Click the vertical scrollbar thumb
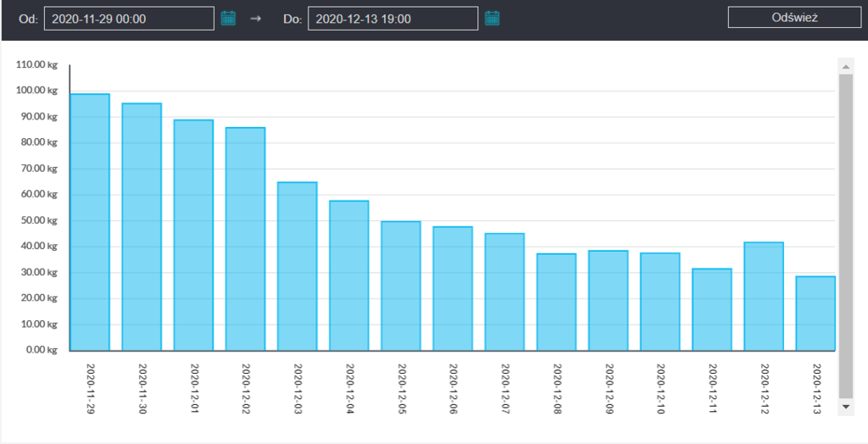Viewport: 868px width, 444px height. click(x=845, y=235)
